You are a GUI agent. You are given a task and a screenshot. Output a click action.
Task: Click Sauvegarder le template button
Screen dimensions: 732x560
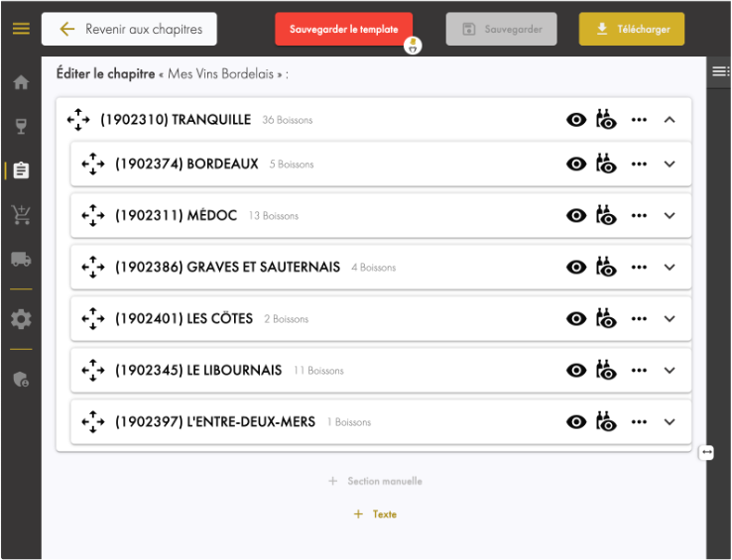click(x=343, y=29)
